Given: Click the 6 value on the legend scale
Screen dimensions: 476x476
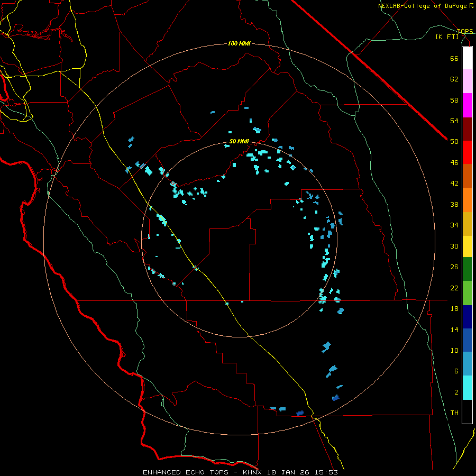Looking at the screenshot, I should click(x=456, y=371).
